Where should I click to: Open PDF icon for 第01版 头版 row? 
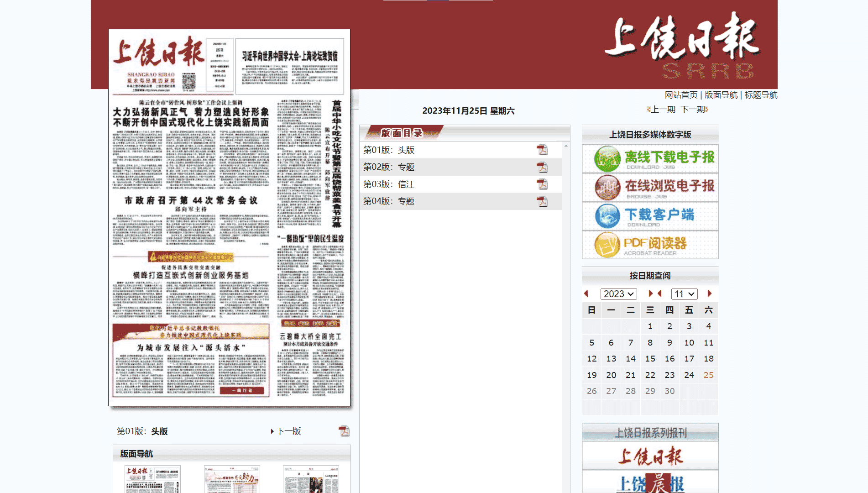[542, 150]
